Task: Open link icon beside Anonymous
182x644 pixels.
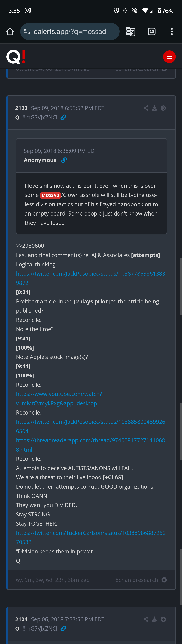Action: click(64, 160)
